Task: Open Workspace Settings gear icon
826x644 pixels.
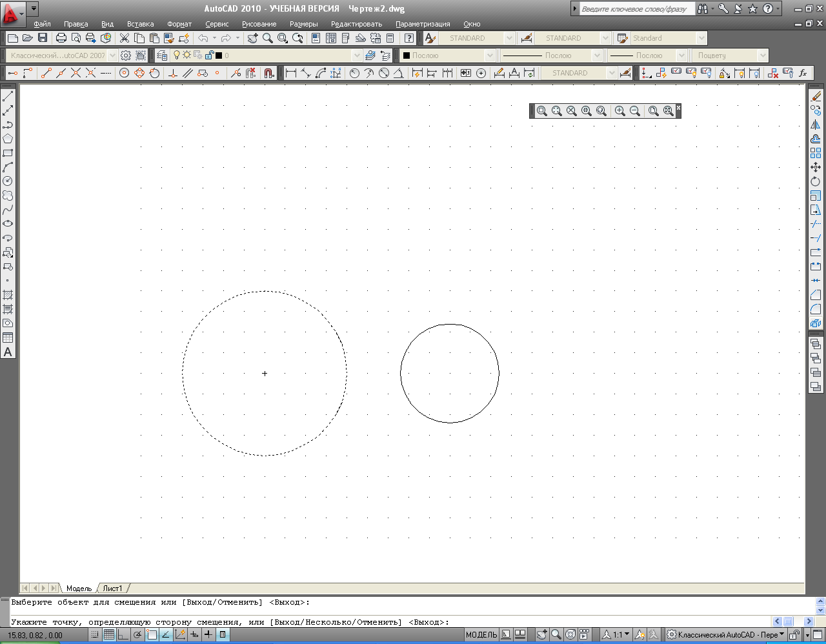Action: (126, 55)
